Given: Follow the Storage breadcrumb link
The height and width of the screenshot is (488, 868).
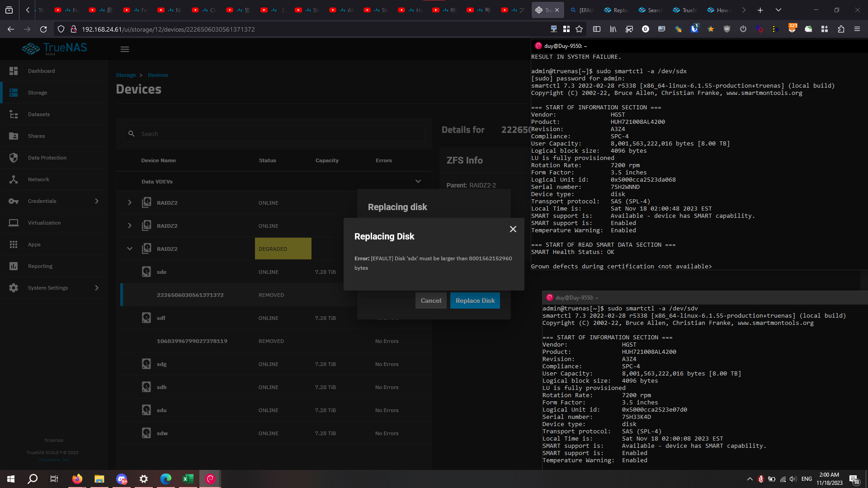Looking at the screenshot, I should pos(126,75).
